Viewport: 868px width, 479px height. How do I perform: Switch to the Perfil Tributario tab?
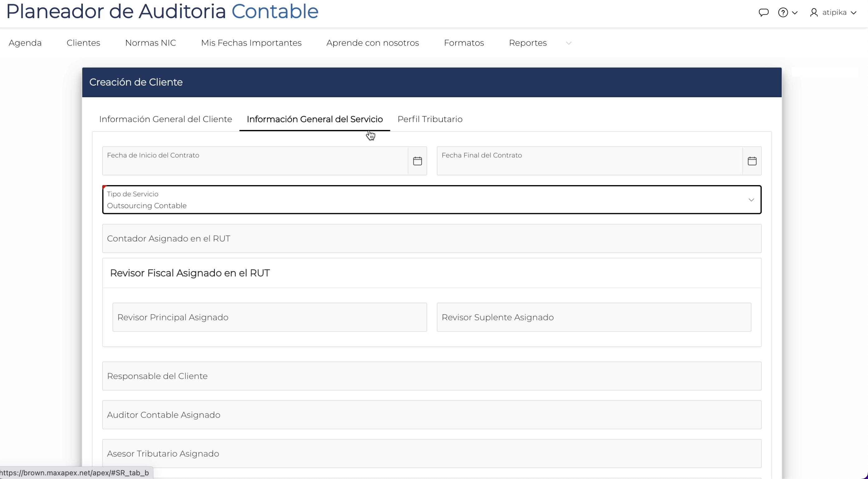coord(430,119)
